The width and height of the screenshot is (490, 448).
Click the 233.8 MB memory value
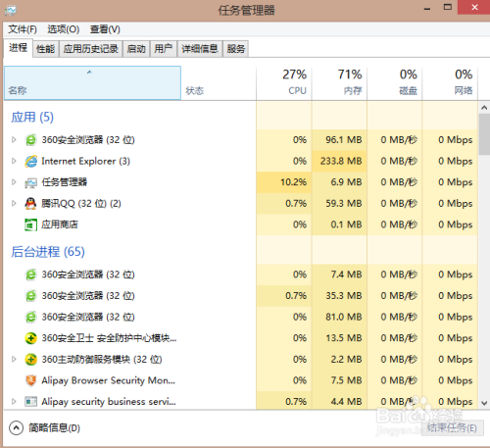341,161
